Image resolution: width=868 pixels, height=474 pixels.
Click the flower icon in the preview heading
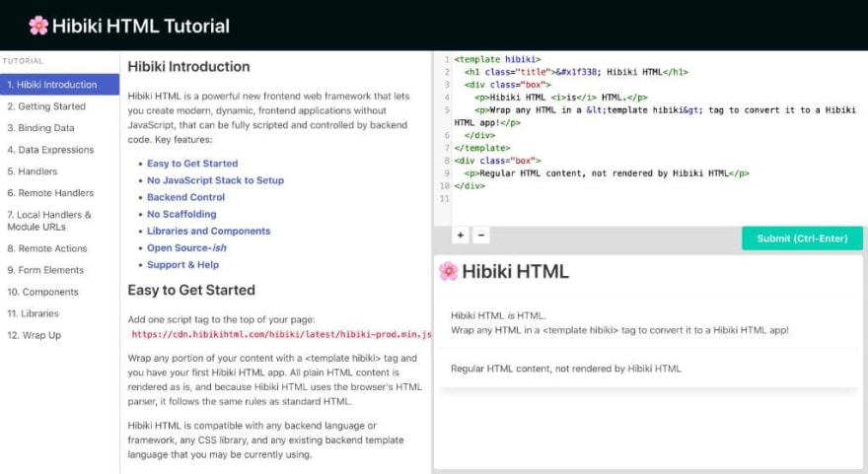point(448,271)
